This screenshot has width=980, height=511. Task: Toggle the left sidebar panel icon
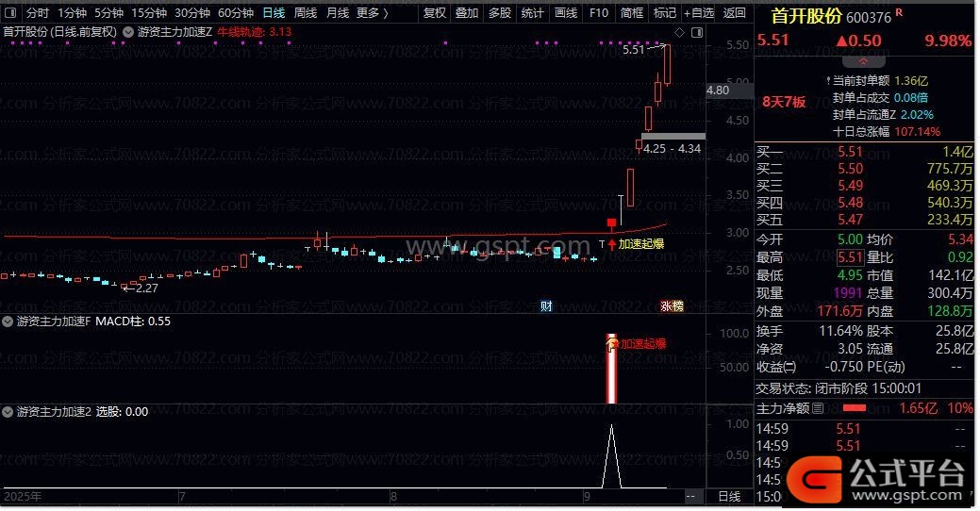(x=10, y=12)
